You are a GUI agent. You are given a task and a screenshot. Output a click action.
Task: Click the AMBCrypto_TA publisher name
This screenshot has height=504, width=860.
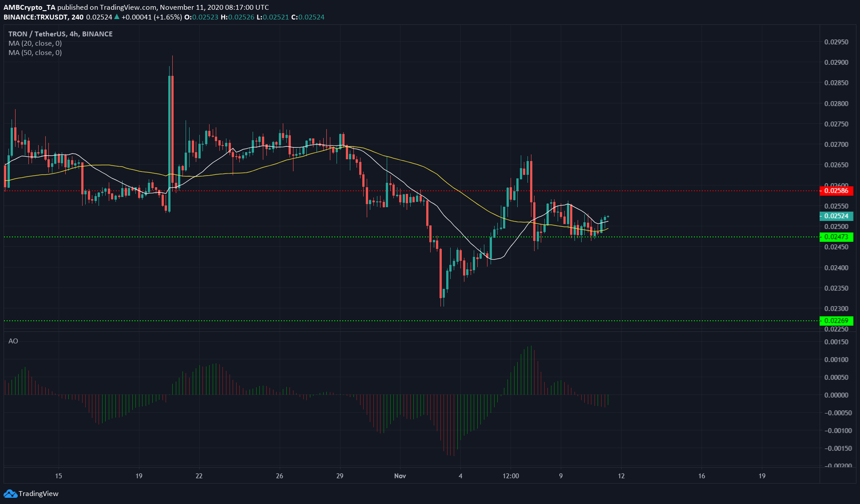click(x=30, y=7)
